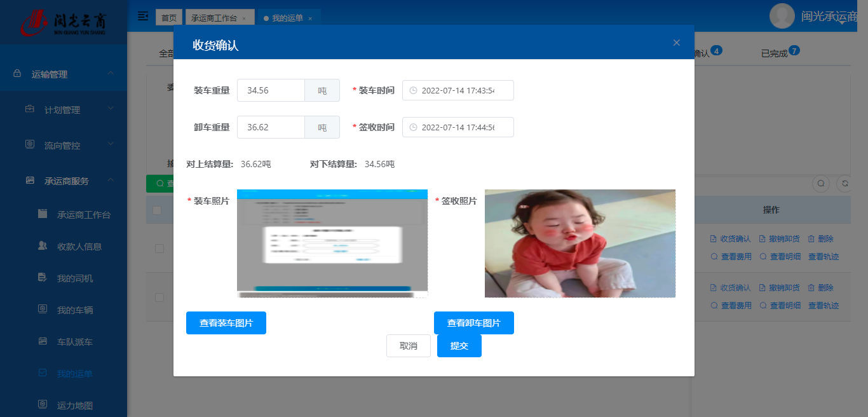This screenshot has width=868, height=417.
Task: Click 收货确认 in the second row
Action: [730, 288]
